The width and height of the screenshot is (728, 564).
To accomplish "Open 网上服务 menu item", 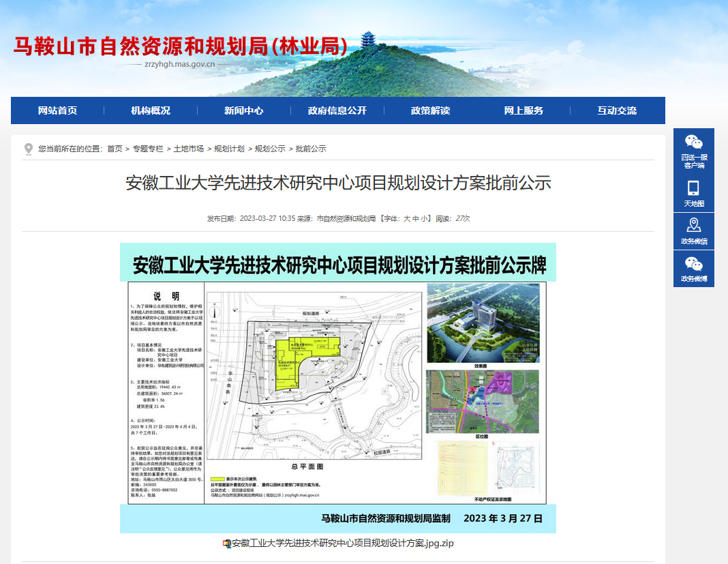I will point(524,110).
